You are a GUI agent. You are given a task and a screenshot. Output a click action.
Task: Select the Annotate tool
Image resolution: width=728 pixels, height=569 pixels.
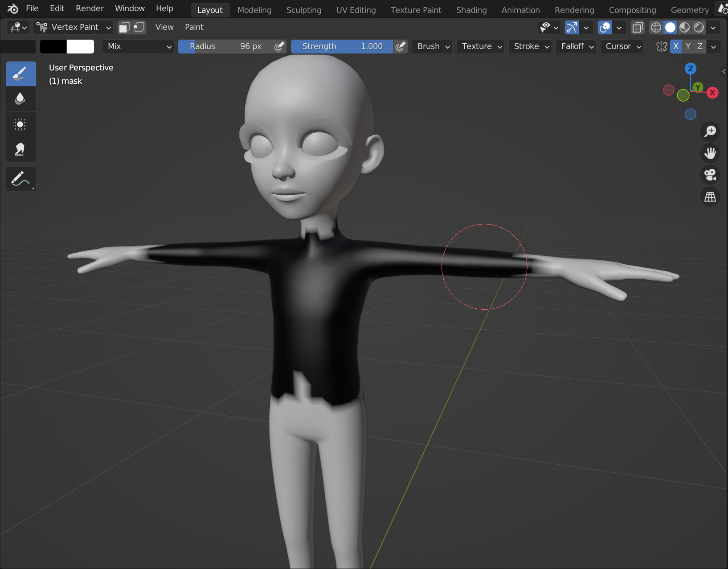[x=20, y=179]
